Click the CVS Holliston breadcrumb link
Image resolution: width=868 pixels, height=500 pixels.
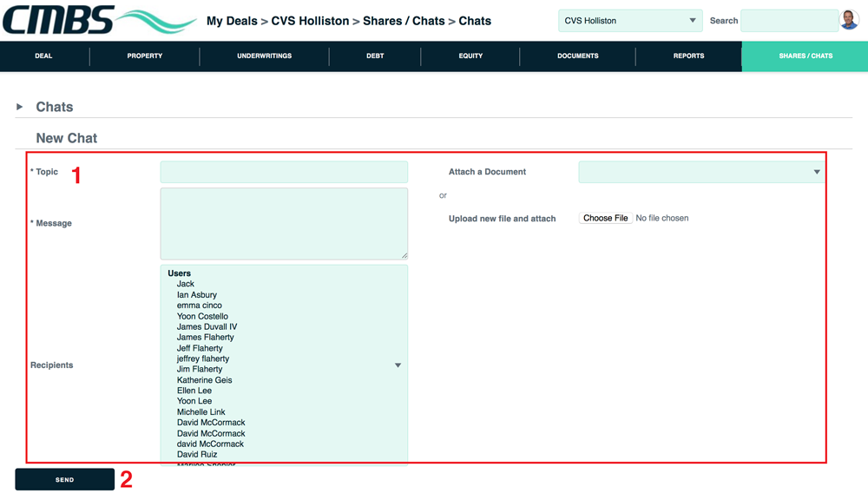(x=310, y=21)
